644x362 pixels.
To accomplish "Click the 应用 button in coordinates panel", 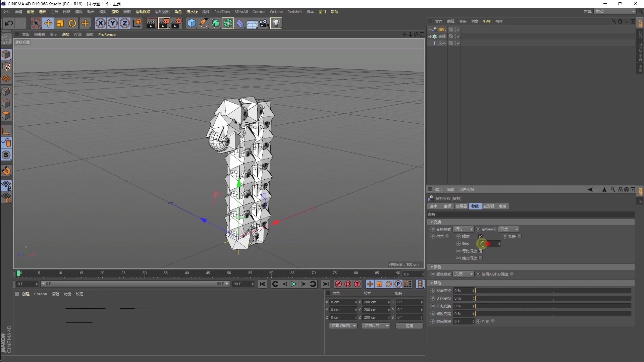I will coord(409,325).
